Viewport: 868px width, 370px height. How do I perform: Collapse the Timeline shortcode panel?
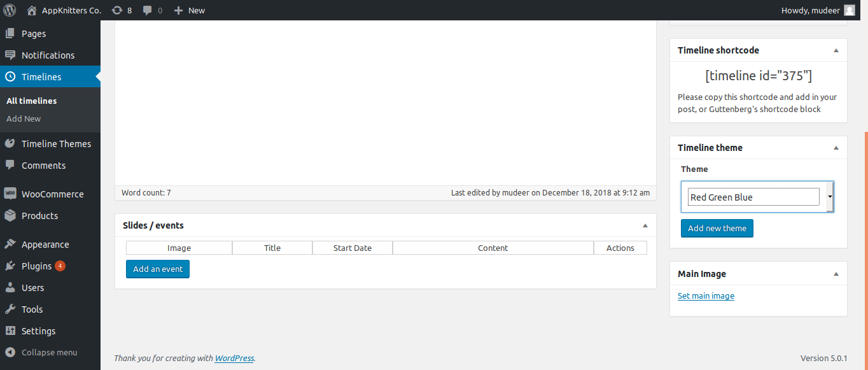tap(836, 50)
